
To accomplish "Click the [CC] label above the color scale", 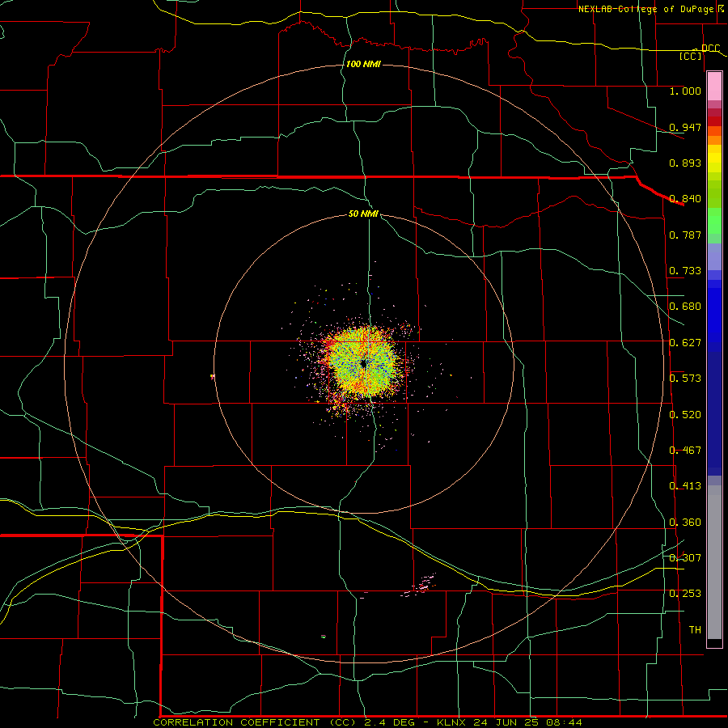I will [691, 56].
